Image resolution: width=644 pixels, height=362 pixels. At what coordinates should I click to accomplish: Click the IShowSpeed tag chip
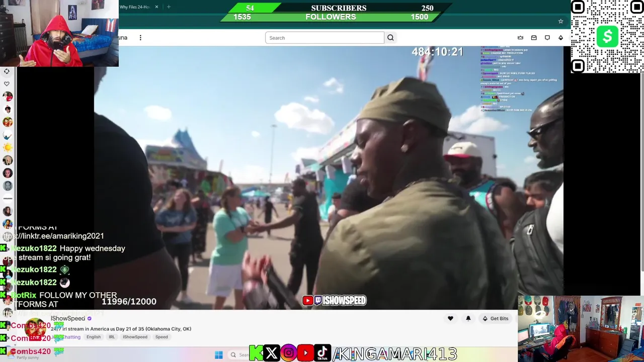pos(135,337)
